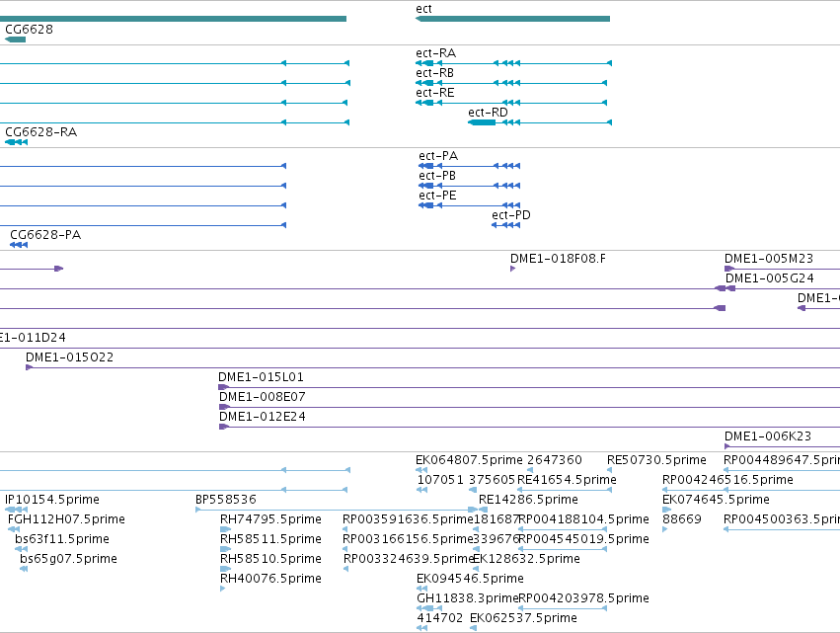Image resolution: width=840 pixels, height=633 pixels.
Task: Click the RP003591636.5prime EST label
Action: coord(408,519)
